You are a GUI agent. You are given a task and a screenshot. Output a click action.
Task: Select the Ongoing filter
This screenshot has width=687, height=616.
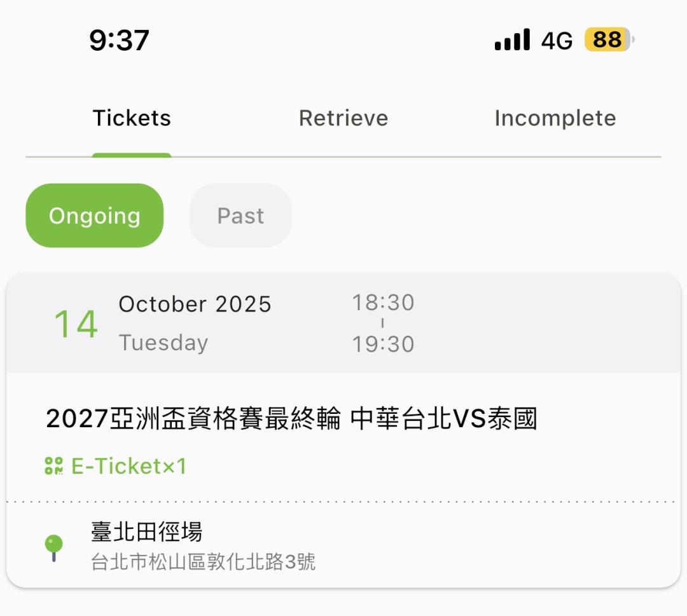pos(94,216)
